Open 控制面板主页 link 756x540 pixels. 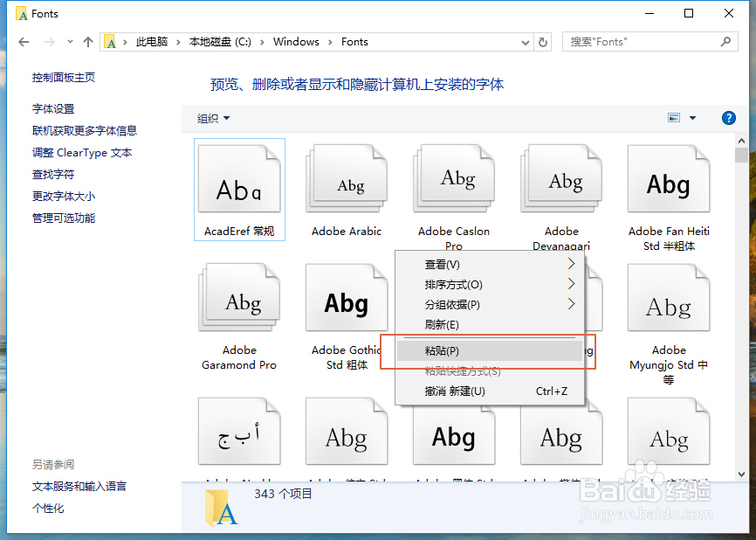click(63, 77)
